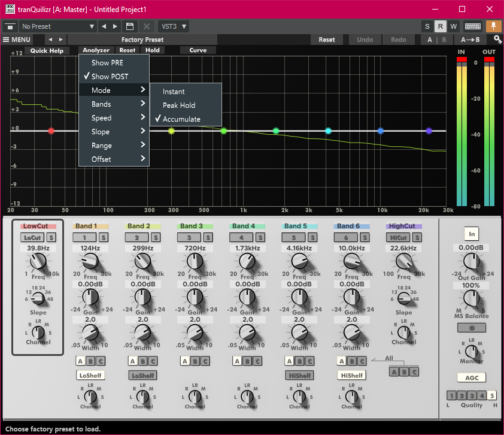Click the Undo button
Viewport: 504px width, 435px height.
coord(365,40)
